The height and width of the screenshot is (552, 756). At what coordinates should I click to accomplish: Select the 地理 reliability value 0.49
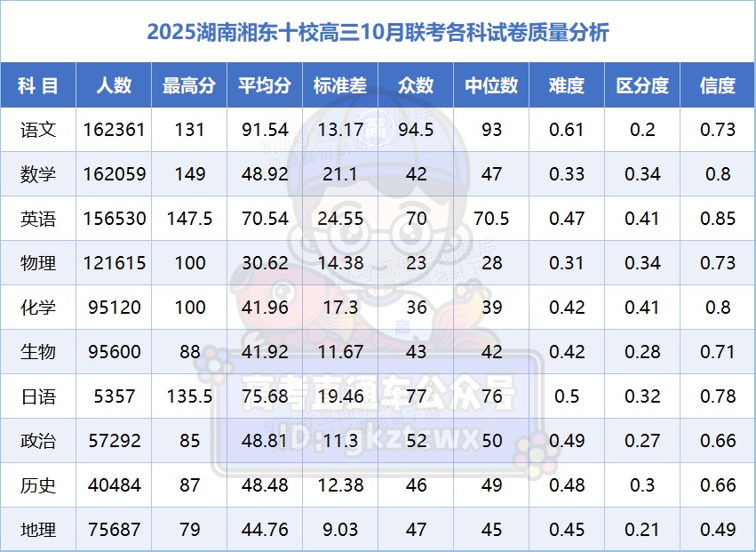click(718, 530)
